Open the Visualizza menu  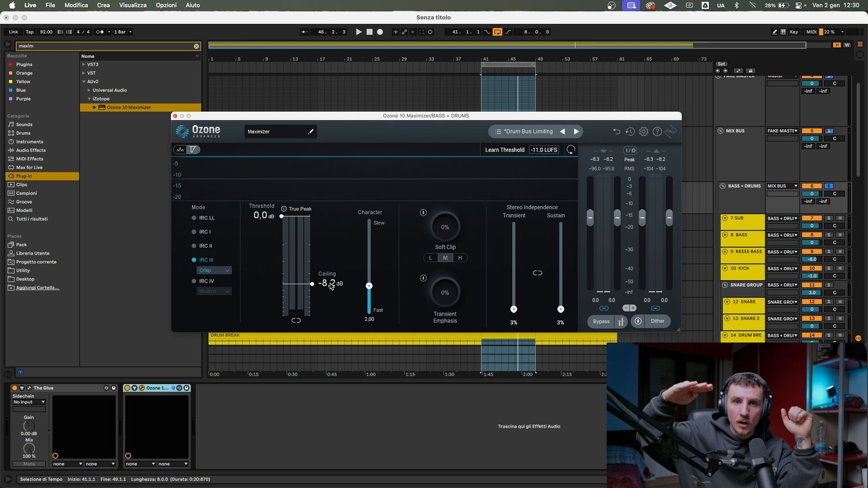133,5
